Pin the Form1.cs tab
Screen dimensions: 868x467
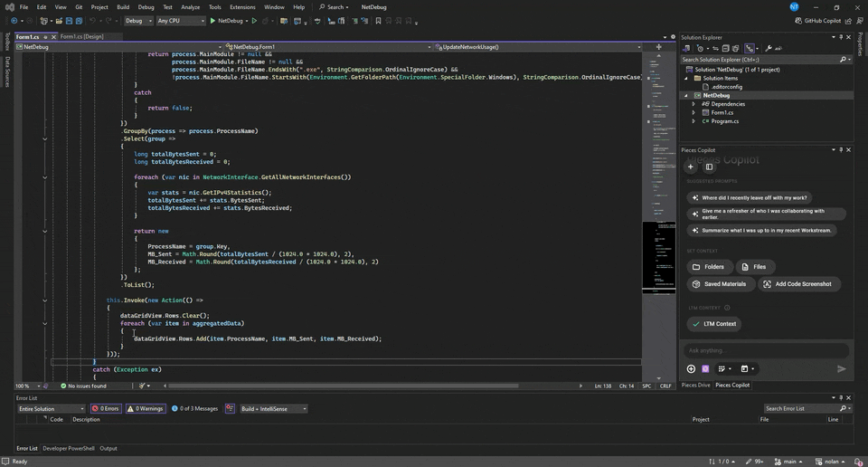[x=45, y=36]
